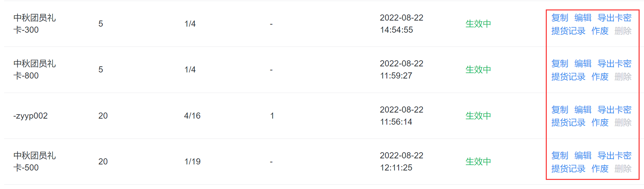Viewport: 644px width, 189px height.
Task: View 提货记录 for 中秋团员礼卡-800
Action: 568,77
